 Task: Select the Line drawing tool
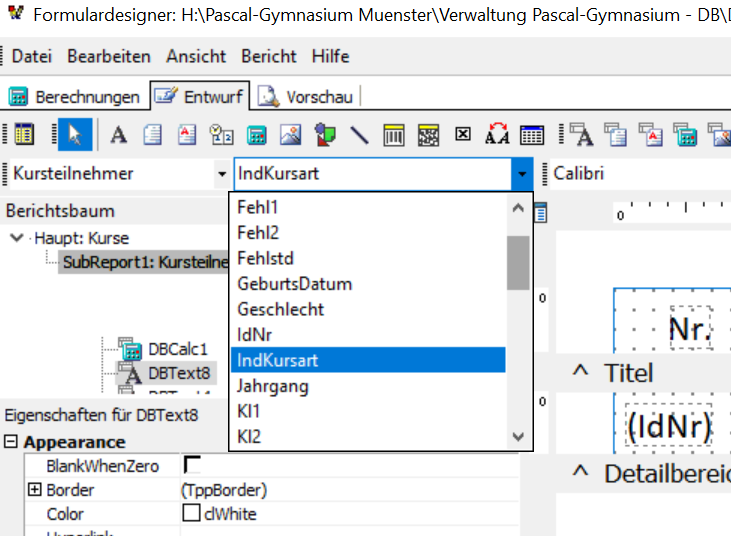pos(359,135)
